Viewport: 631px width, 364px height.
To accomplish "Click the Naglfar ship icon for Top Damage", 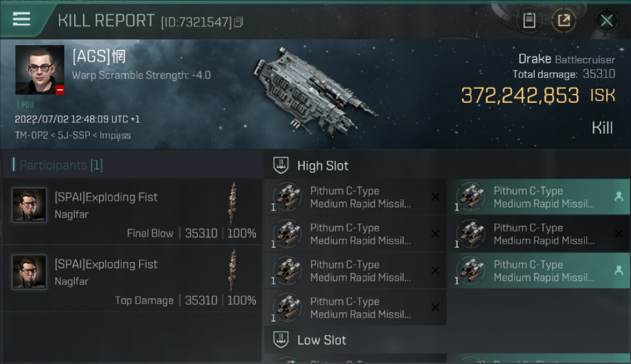I will pos(233,271).
